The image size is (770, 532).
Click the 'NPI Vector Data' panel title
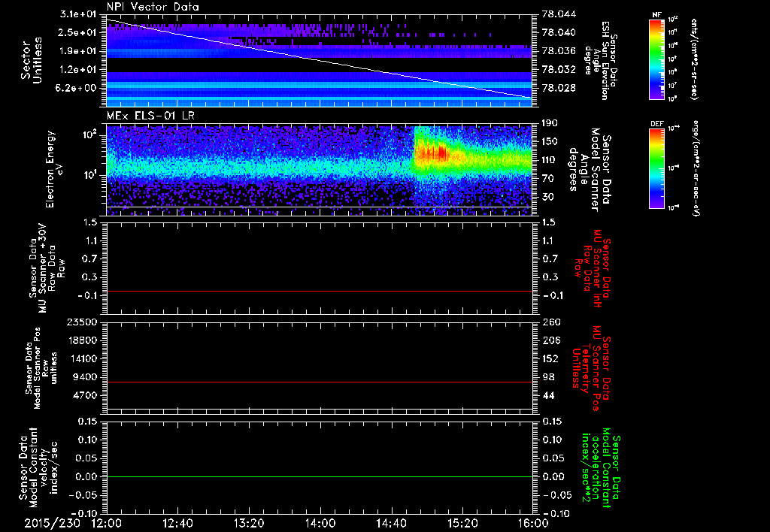[153, 7]
